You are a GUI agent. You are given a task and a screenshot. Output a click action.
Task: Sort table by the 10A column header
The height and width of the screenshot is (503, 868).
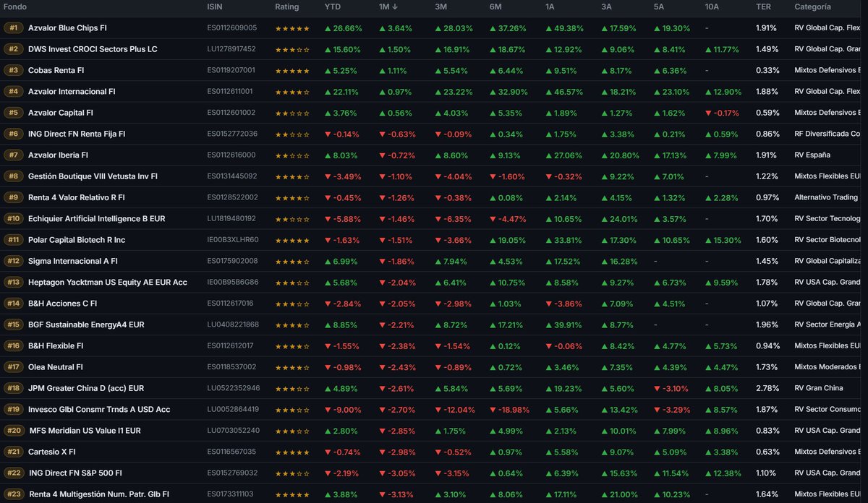point(712,7)
